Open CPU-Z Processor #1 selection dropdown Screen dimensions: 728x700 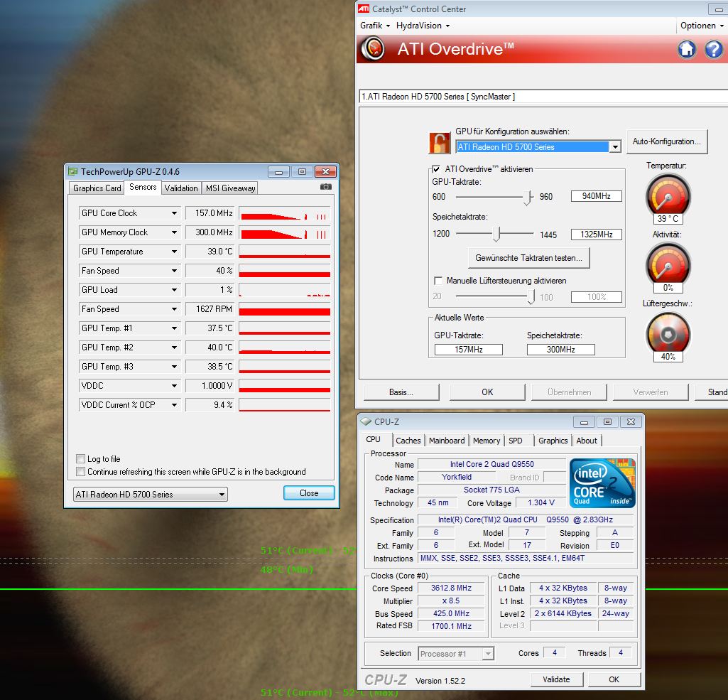(488, 654)
